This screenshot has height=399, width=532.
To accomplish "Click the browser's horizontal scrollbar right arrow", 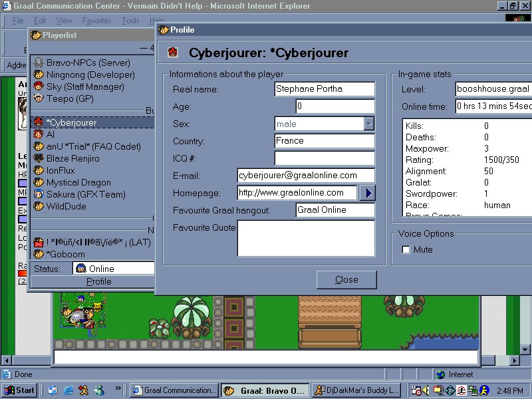I will click(x=515, y=360).
